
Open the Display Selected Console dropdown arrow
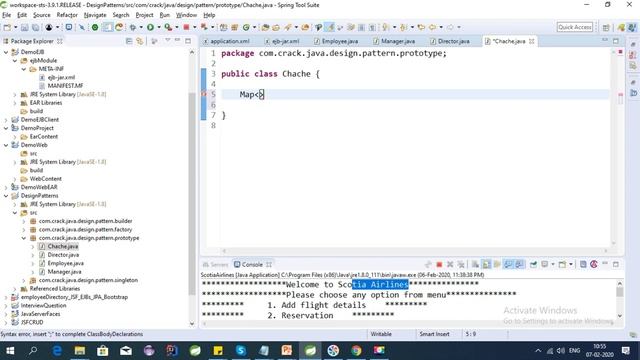(553, 264)
